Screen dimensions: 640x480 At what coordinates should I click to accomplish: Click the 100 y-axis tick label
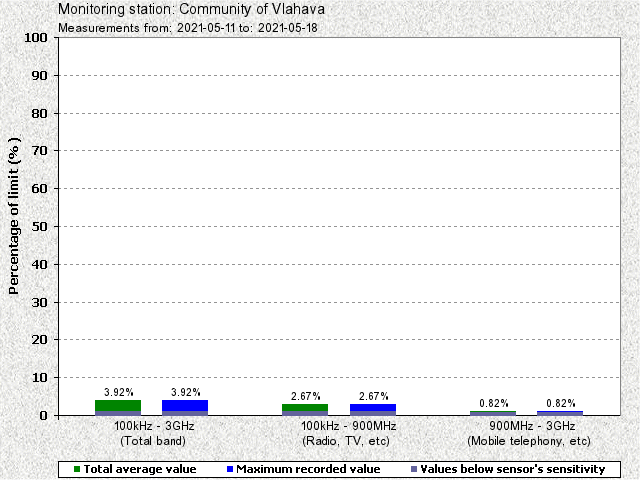pos(36,38)
